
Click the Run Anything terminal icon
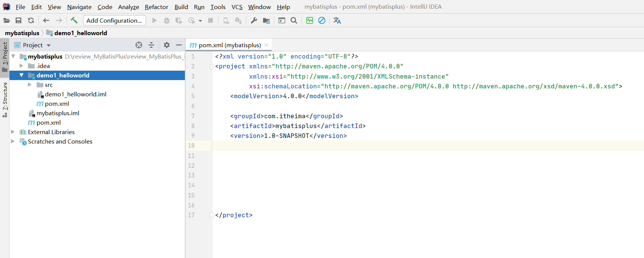pos(282,20)
